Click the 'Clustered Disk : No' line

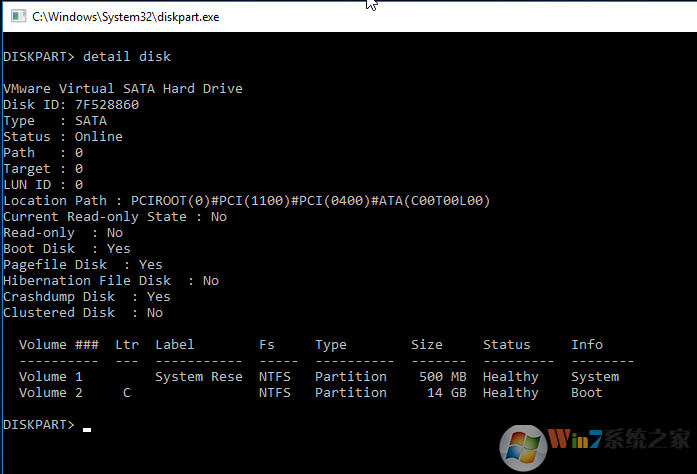point(83,313)
